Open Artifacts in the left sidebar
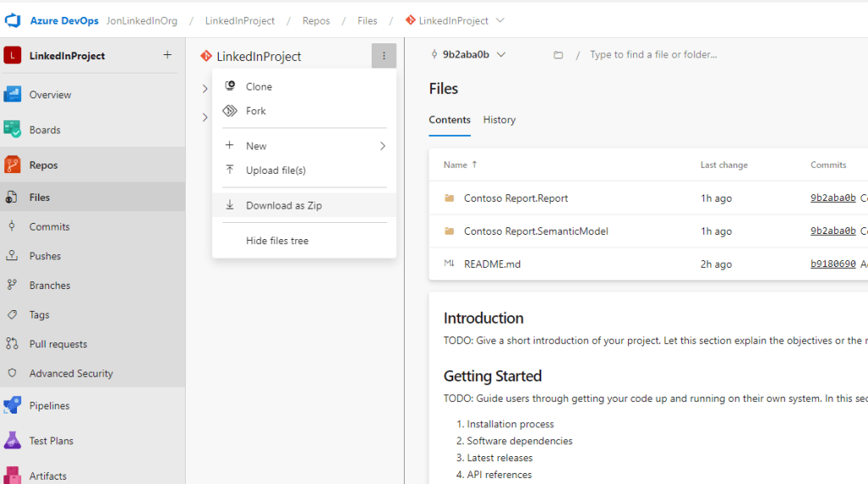Screen dimensions: 868x484 48,476
